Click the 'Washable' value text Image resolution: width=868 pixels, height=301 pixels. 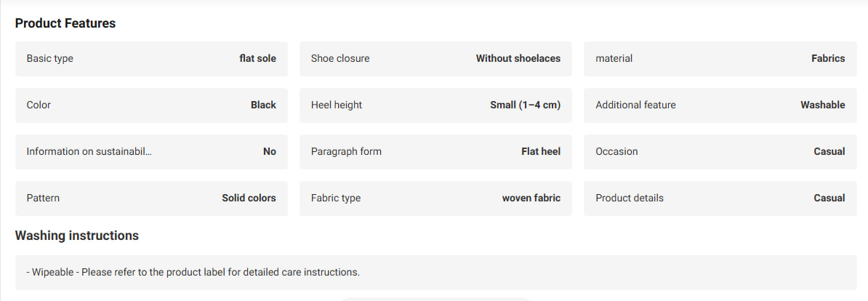click(x=823, y=105)
